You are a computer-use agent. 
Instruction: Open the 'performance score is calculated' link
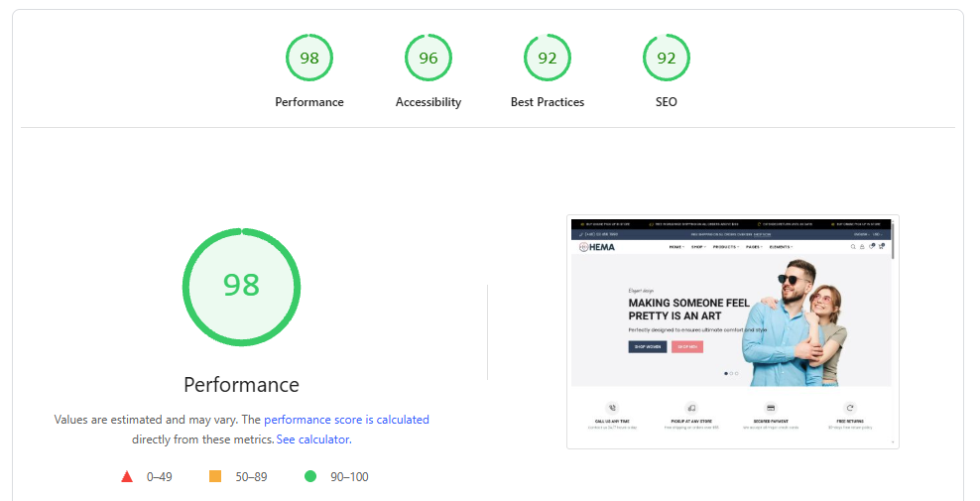[x=346, y=420]
